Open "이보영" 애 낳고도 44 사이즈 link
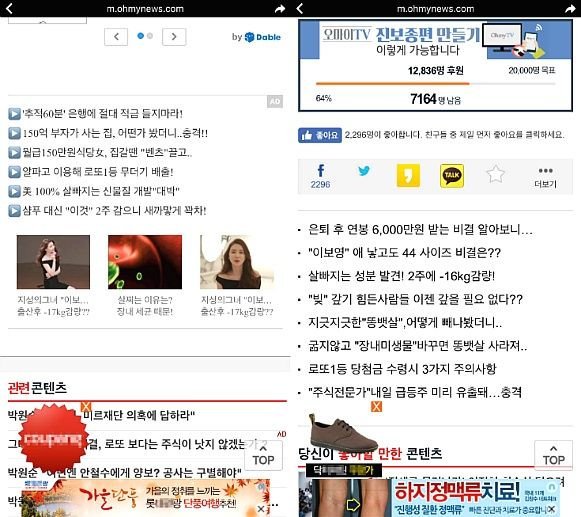581x517 pixels. (x=404, y=253)
